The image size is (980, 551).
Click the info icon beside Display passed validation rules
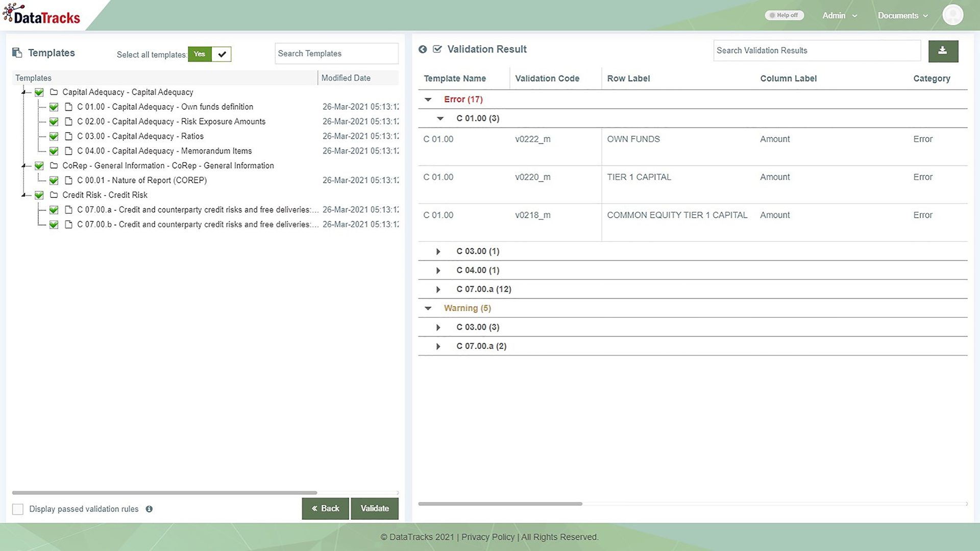(149, 509)
